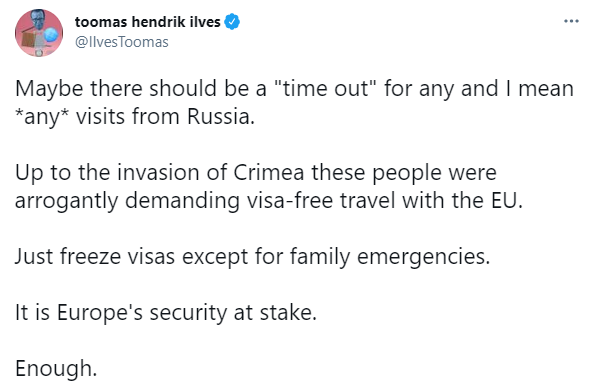Screen dimensions: 596x389
Task: Click the word "Crimea" in the tweet
Action: [x=268, y=172]
